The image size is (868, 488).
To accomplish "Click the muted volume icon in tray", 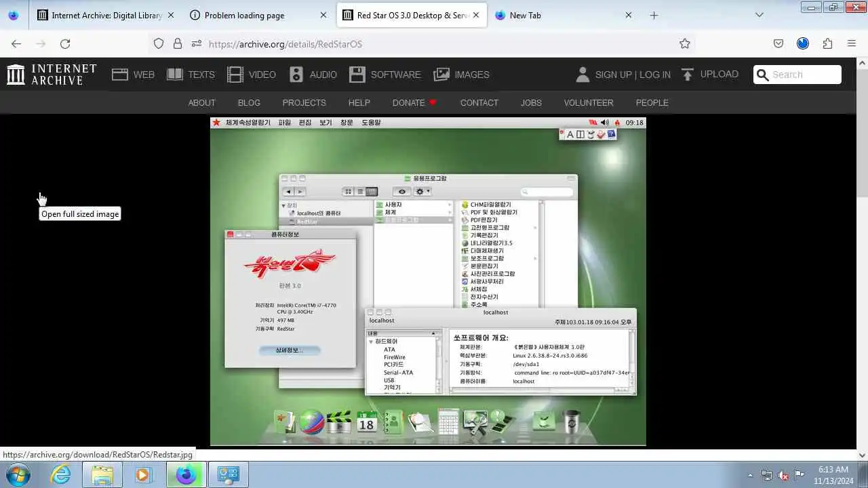I will pos(783,475).
